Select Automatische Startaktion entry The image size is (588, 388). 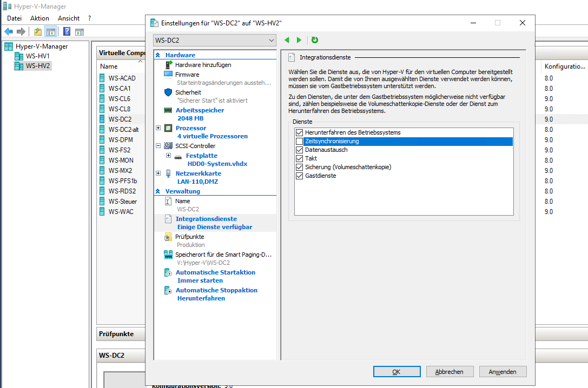(x=215, y=272)
